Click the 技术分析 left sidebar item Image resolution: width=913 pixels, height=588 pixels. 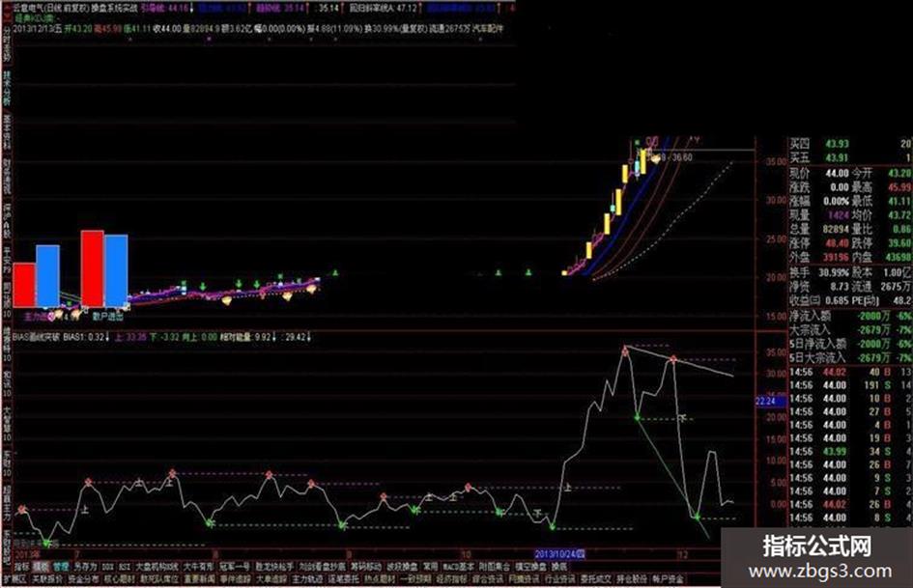point(7,89)
